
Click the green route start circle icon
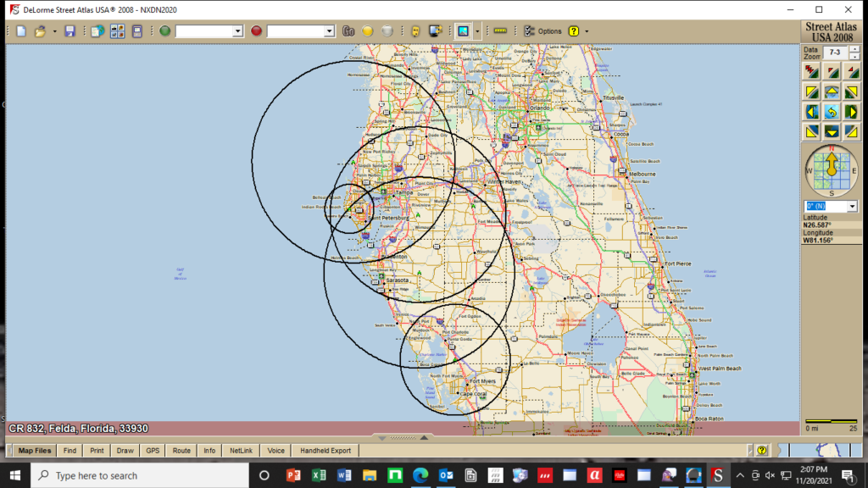165,30
